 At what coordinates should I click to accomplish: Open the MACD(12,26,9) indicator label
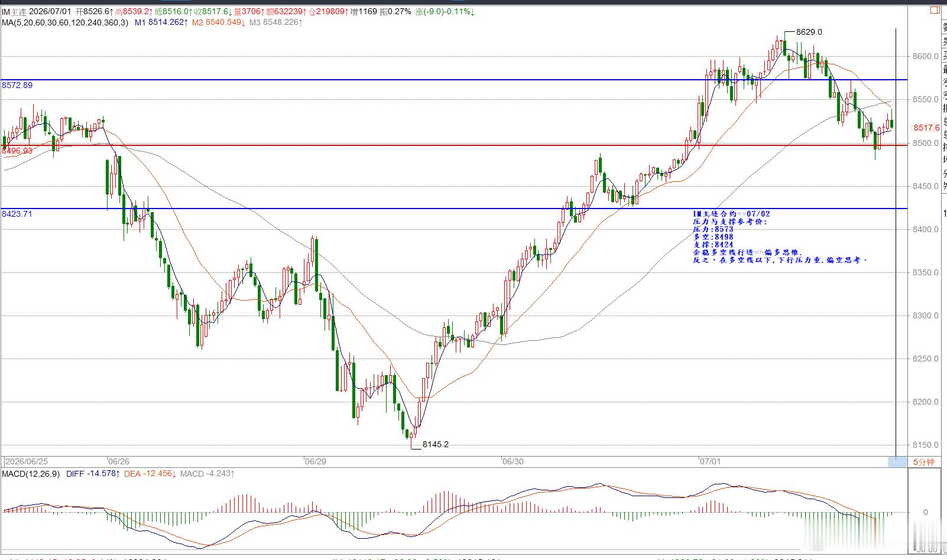tap(31, 474)
